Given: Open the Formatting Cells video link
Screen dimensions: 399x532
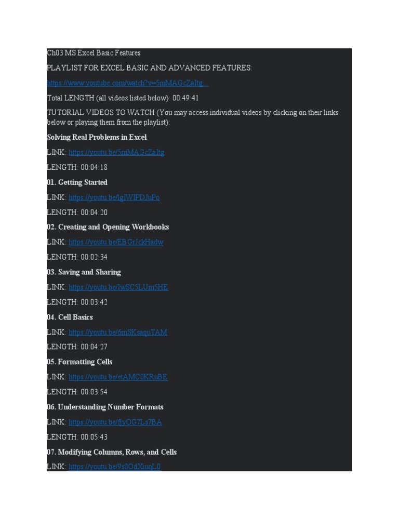Looking at the screenshot, I should 118,377.
